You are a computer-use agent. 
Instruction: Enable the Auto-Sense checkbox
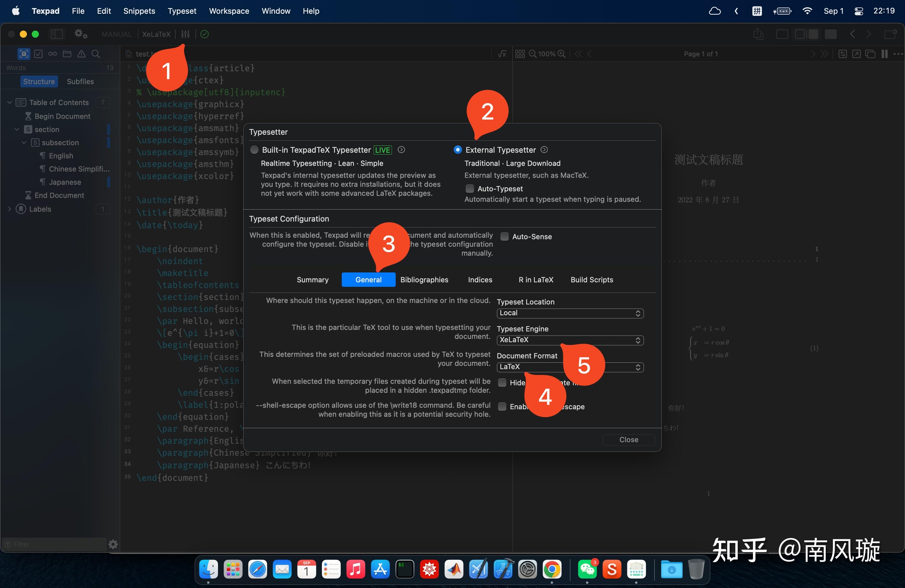tap(505, 237)
